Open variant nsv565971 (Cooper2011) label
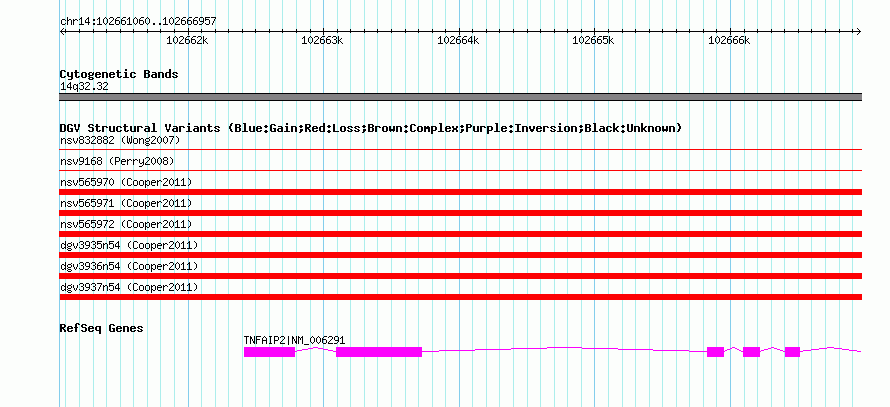The image size is (890, 407). coord(126,203)
